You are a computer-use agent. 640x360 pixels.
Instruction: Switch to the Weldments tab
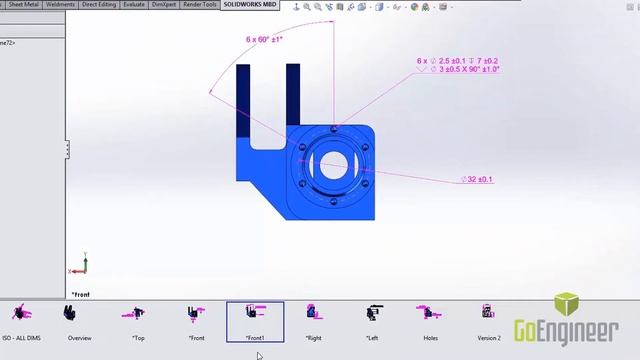60,4
